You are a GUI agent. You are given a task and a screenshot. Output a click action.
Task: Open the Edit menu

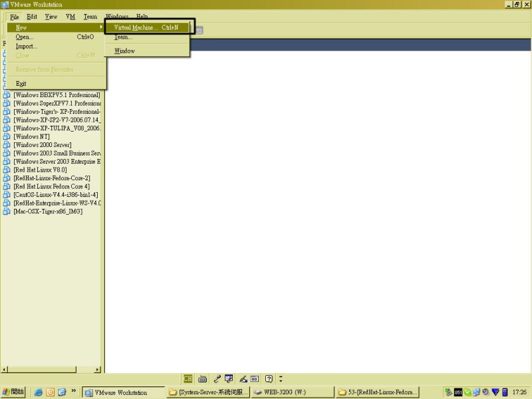pos(32,16)
